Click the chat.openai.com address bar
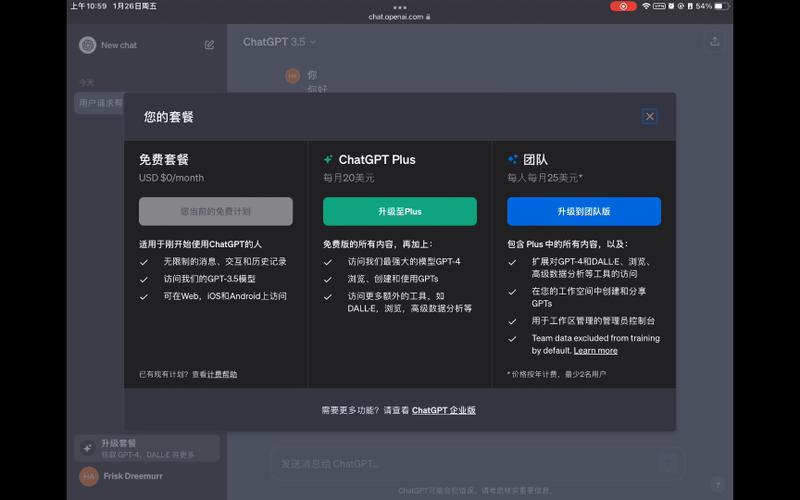The image size is (800, 500). click(x=399, y=17)
